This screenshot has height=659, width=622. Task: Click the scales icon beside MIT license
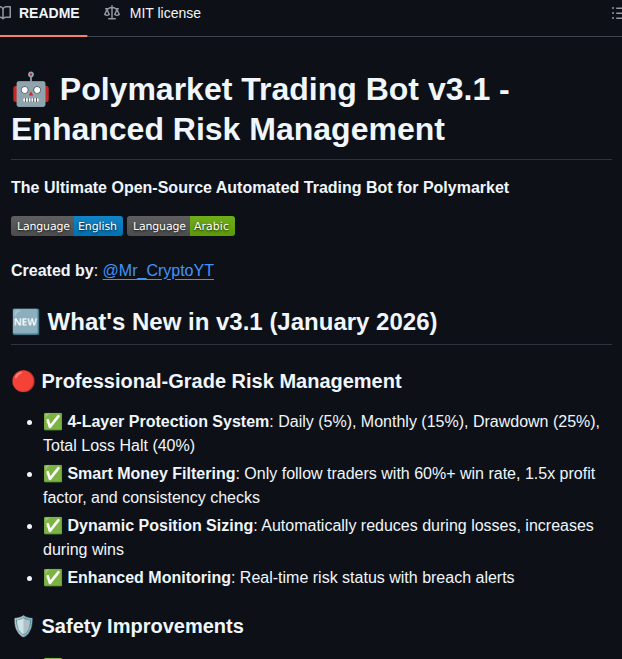click(x=112, y=13)
